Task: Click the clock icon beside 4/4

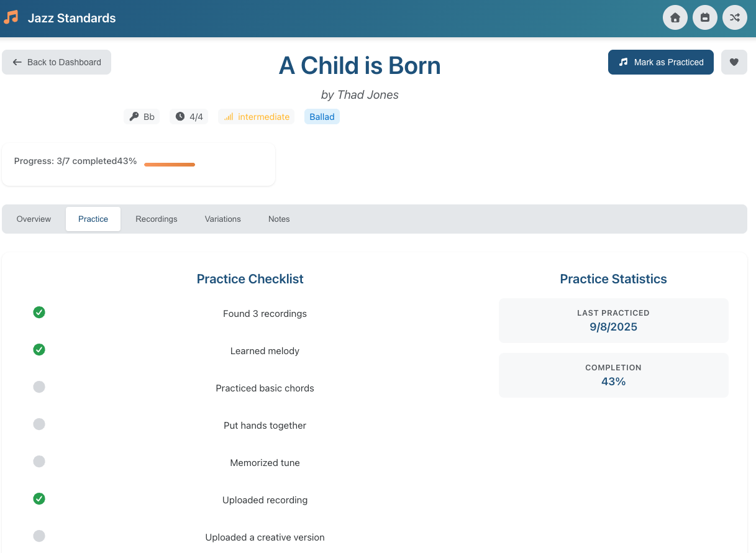Action: pos(180,117)
